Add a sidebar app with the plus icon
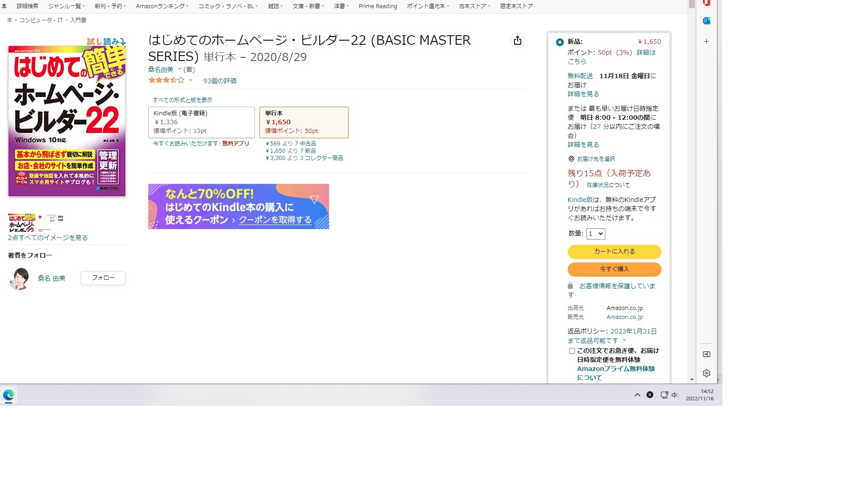 click(x=706, y=41)
